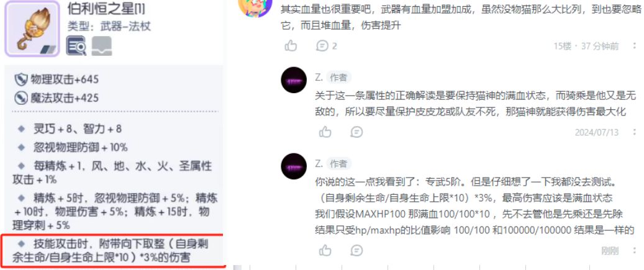
Task: Open the colorful avatar of top commenter
Action: click(255, 7)
